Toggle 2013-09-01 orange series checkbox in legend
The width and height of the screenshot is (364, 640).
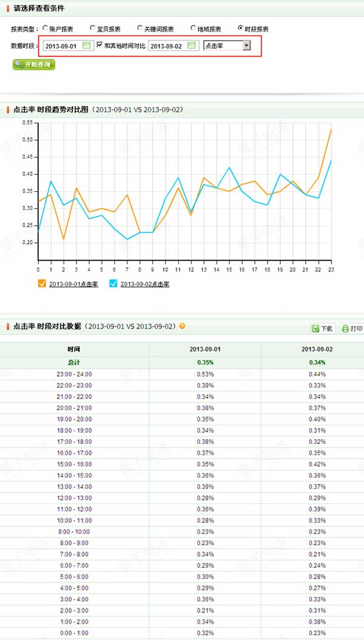click(x=42, y=284)
